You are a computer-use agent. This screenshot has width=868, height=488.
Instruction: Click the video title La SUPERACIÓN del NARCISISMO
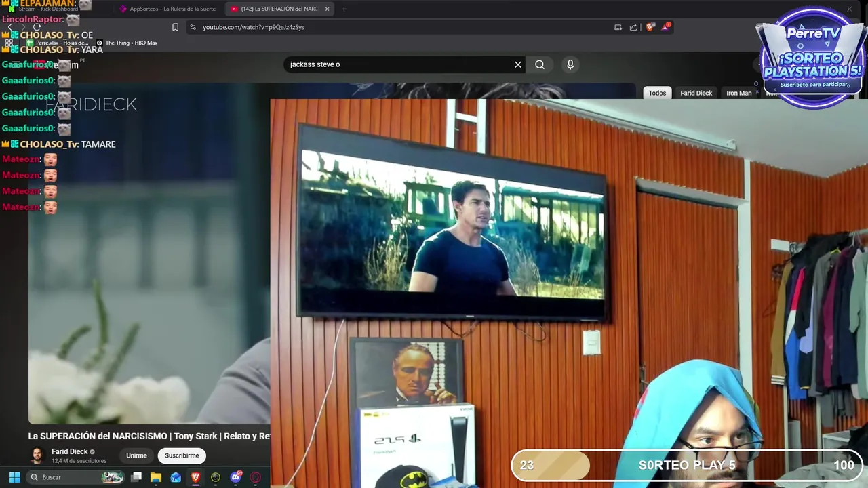(149, 436)
